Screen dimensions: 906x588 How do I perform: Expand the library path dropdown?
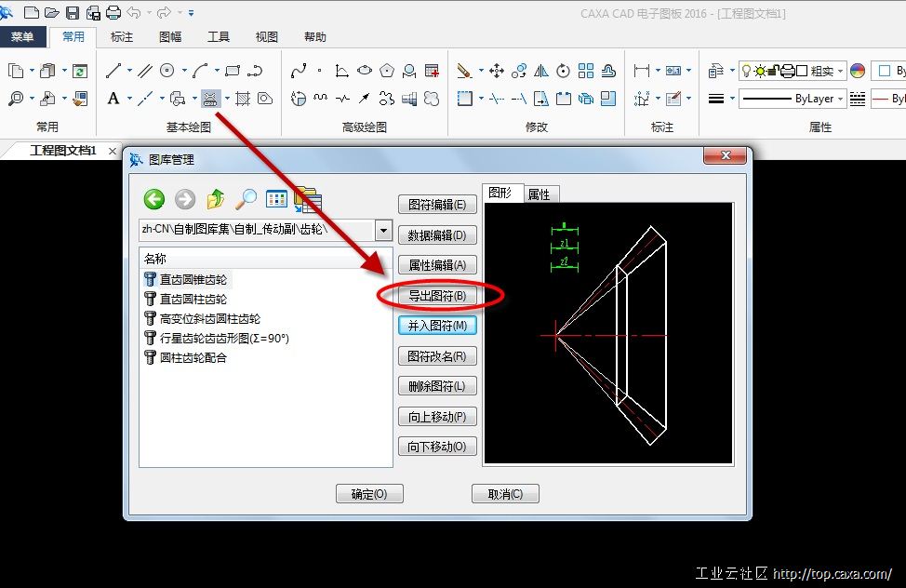(383, 230)
